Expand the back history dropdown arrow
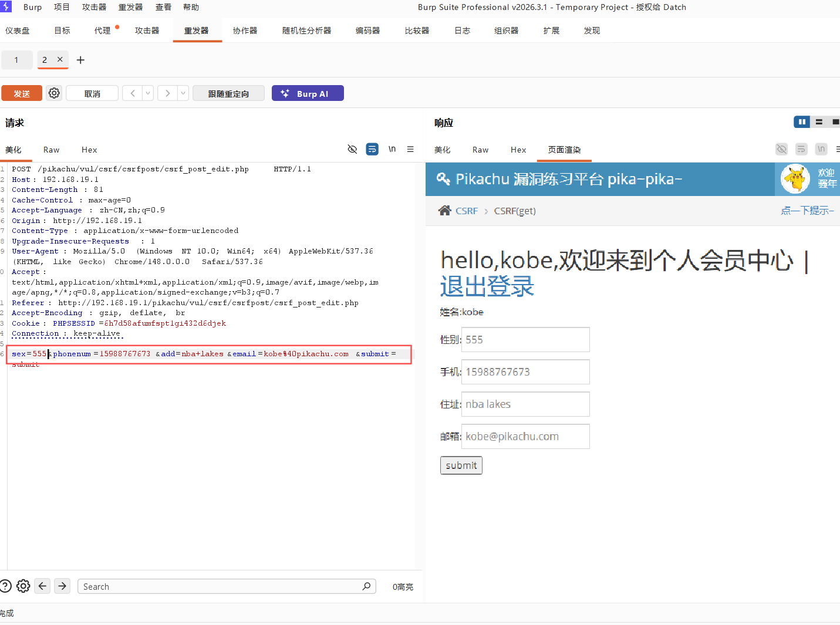Image resolution: width=840 pixels, height=625 pixels. (148, 93)
